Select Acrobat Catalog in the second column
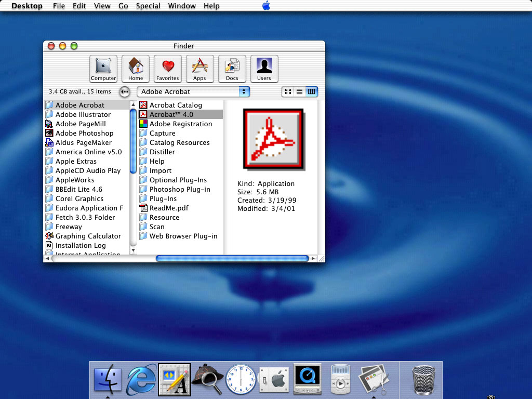Image resolution: width=532 pixels, height=399 pixels. pyautogui.click(x=180, y=105)
